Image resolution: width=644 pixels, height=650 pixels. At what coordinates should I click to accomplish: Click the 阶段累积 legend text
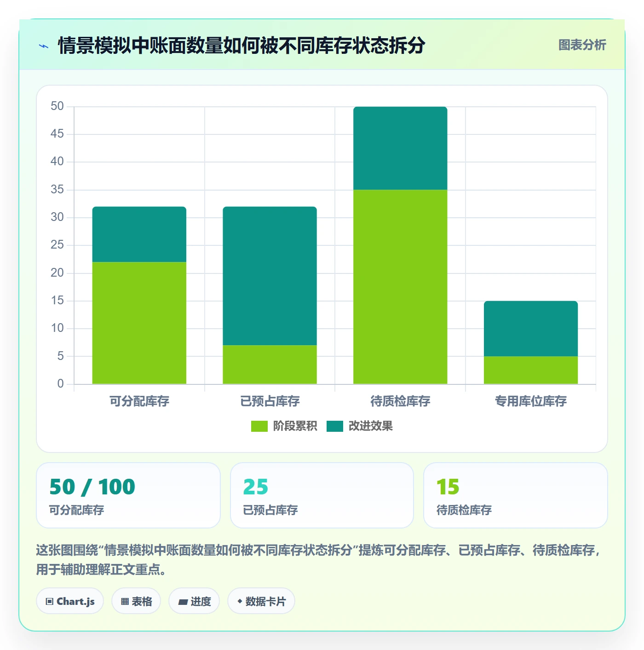295,426
